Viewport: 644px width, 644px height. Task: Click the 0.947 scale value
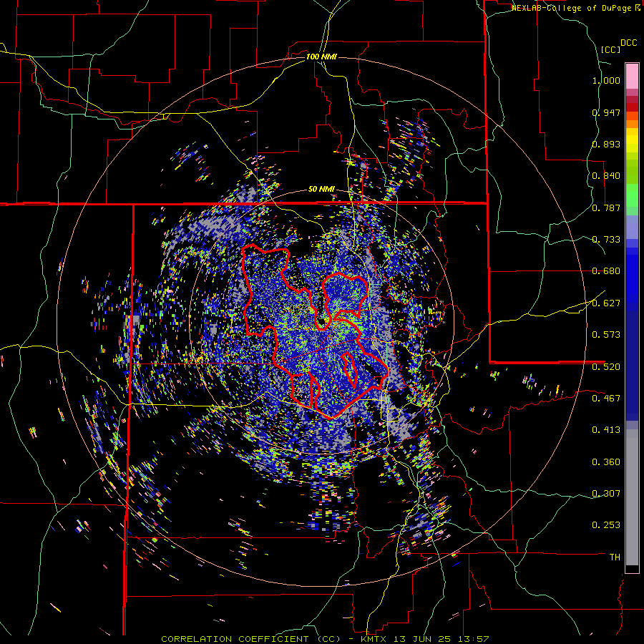point(606,112)
